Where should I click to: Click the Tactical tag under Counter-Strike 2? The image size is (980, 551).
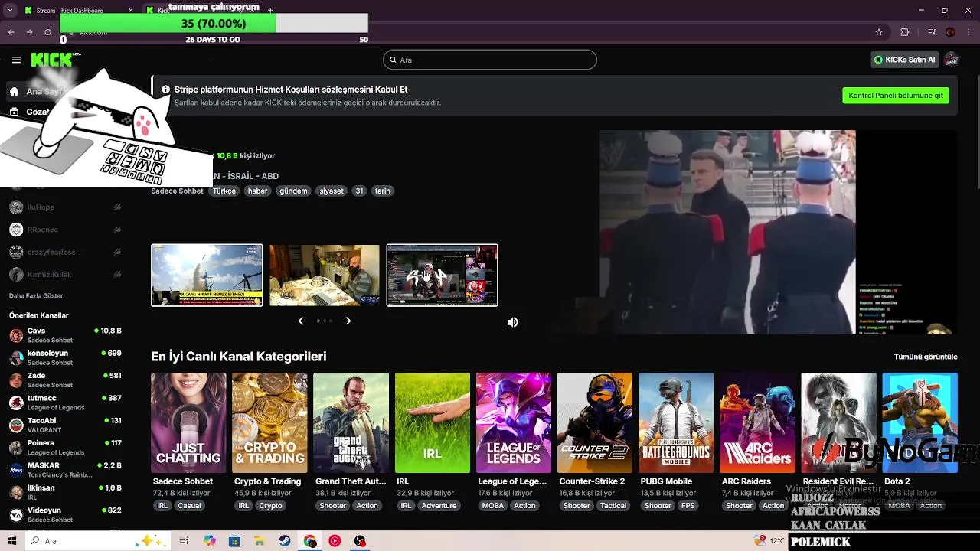tap(613, 506)
